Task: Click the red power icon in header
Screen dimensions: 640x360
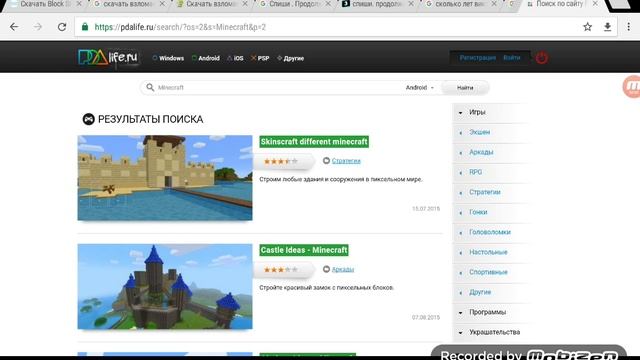Action: pos(542,58)
